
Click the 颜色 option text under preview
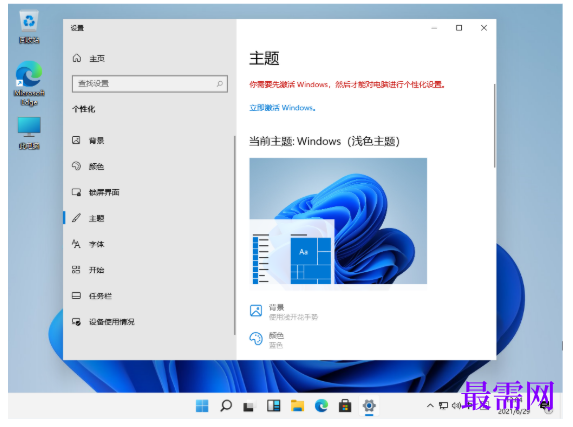click(276, 335)
